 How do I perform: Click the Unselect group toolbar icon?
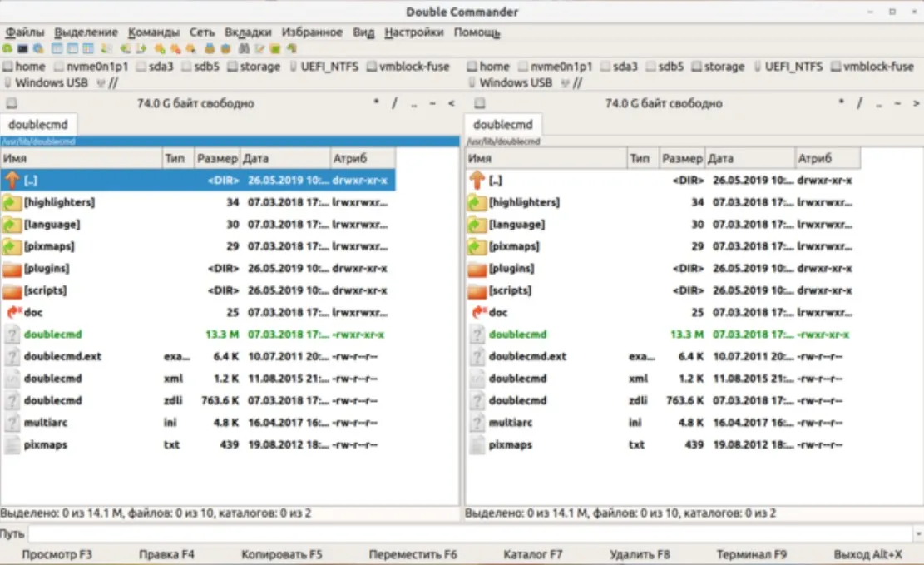(175, 48)
